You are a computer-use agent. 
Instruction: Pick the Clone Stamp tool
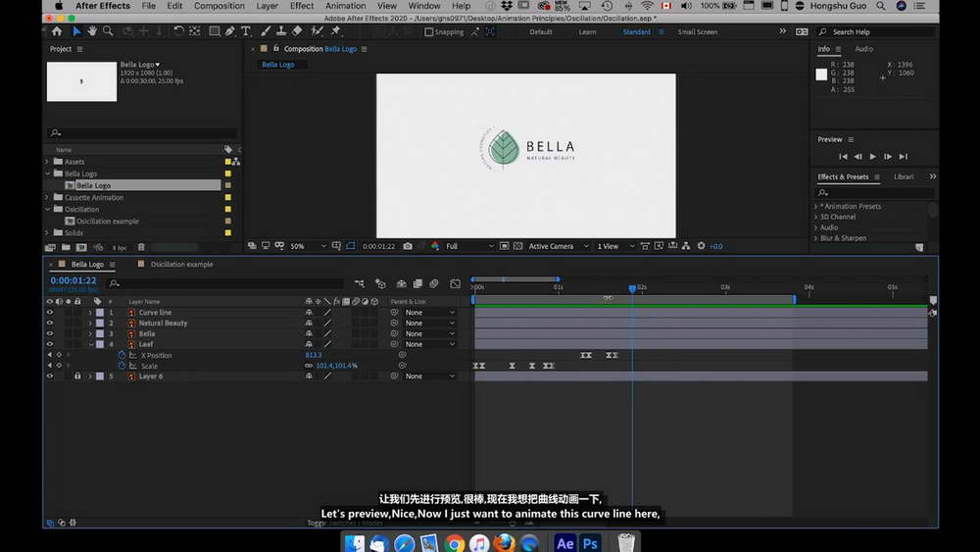point(281,31)
